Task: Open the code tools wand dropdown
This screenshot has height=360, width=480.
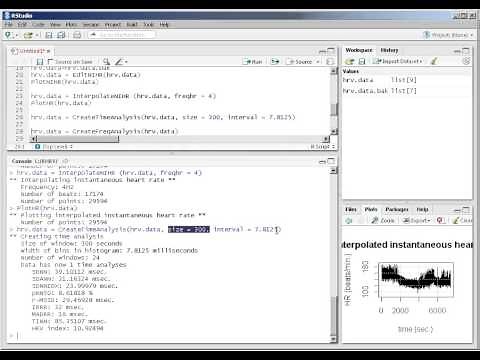Action: coord(121,62)
